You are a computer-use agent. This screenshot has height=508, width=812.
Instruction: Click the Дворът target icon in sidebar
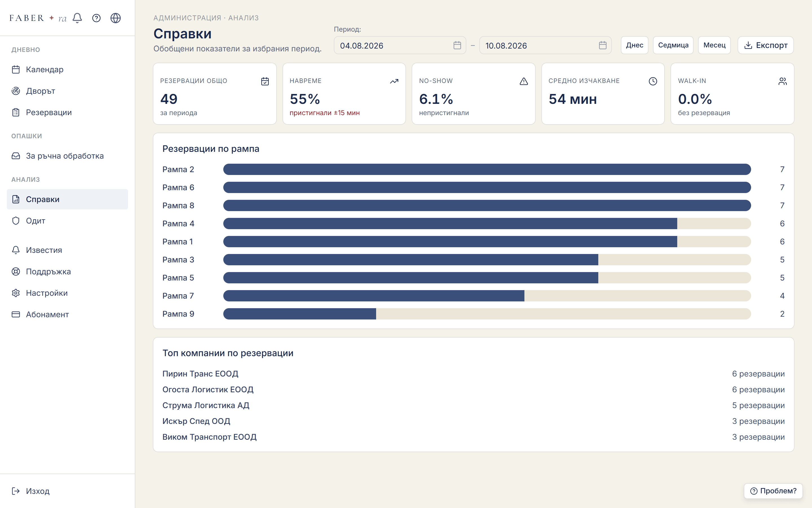pos(16,91)
